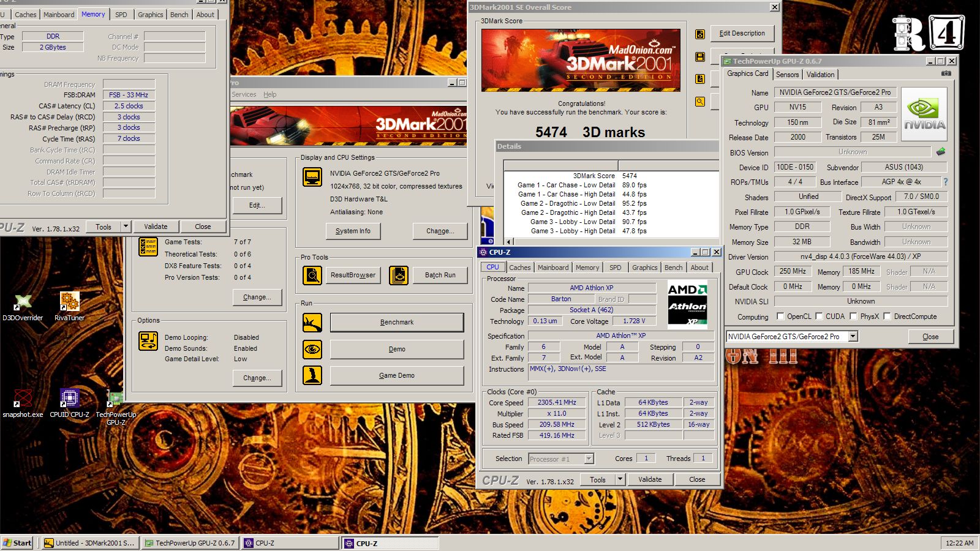Viewport: 980px width, 551px height.
Task: Click the System Info button
Action: click(x=353, y=231)
